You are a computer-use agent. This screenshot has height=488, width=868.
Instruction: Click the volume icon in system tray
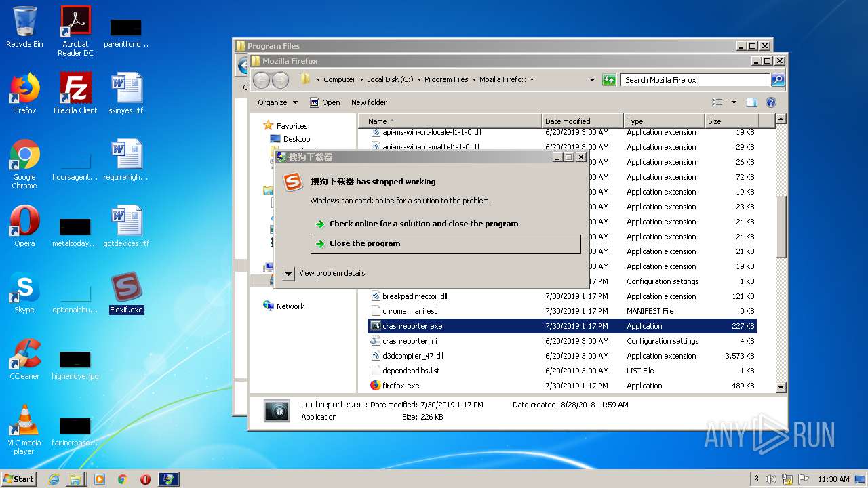pos(771,479)
